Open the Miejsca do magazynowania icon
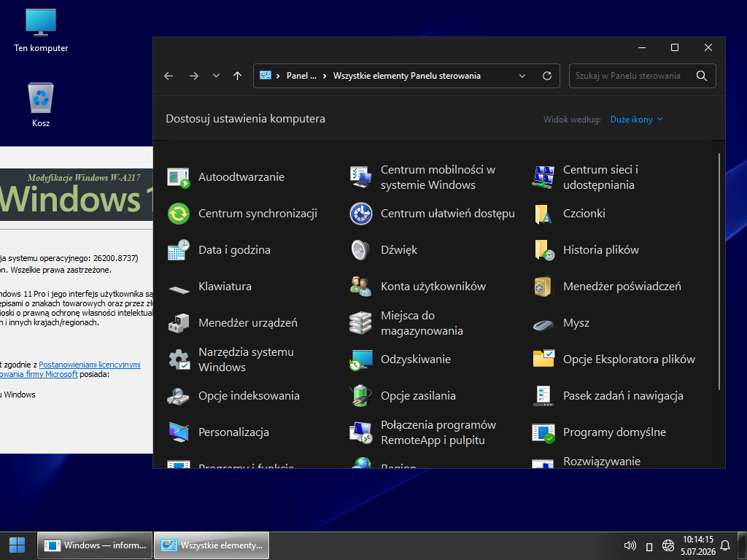This screenshot has height=560, width=747. coord(360,323)
